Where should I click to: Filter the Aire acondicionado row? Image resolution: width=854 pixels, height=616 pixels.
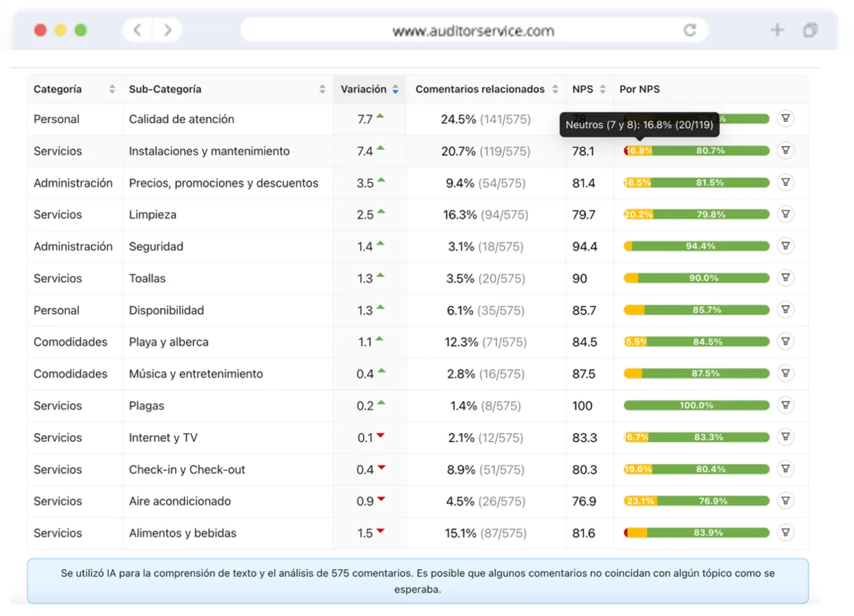(786, 501)
